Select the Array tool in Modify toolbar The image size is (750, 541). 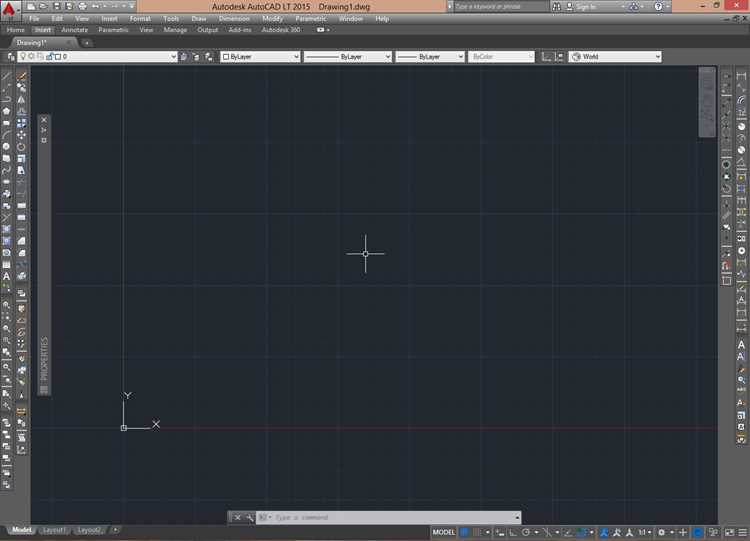(22, 123)
